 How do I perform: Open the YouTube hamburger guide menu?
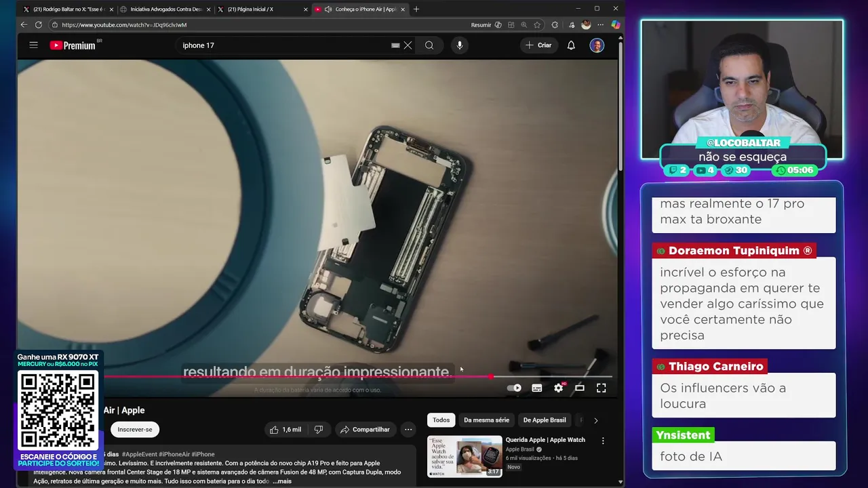pos(33,45)
